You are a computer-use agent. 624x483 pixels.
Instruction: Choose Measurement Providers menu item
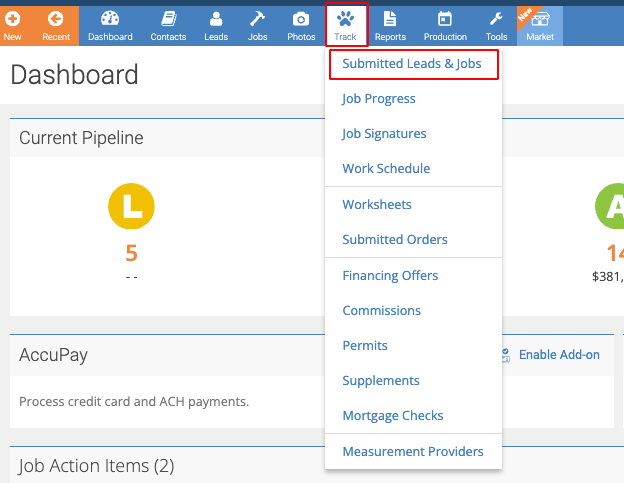(413, 452)
